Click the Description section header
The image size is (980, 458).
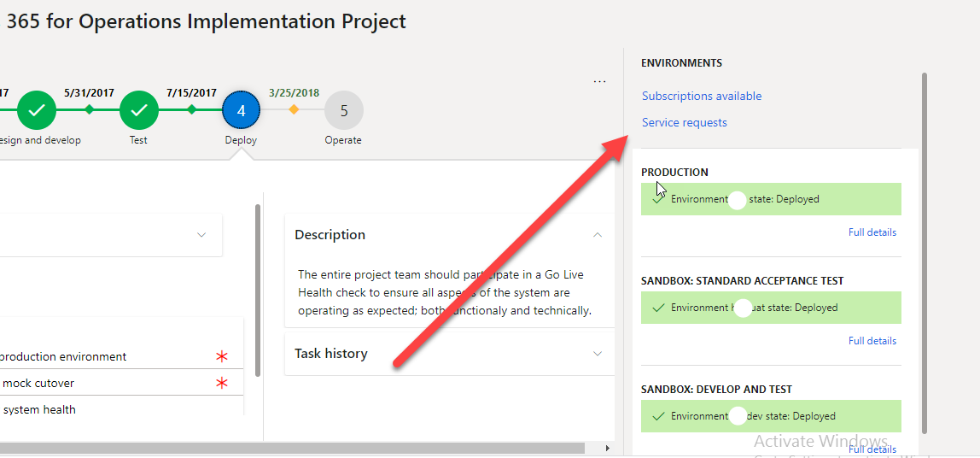point(449,235)
